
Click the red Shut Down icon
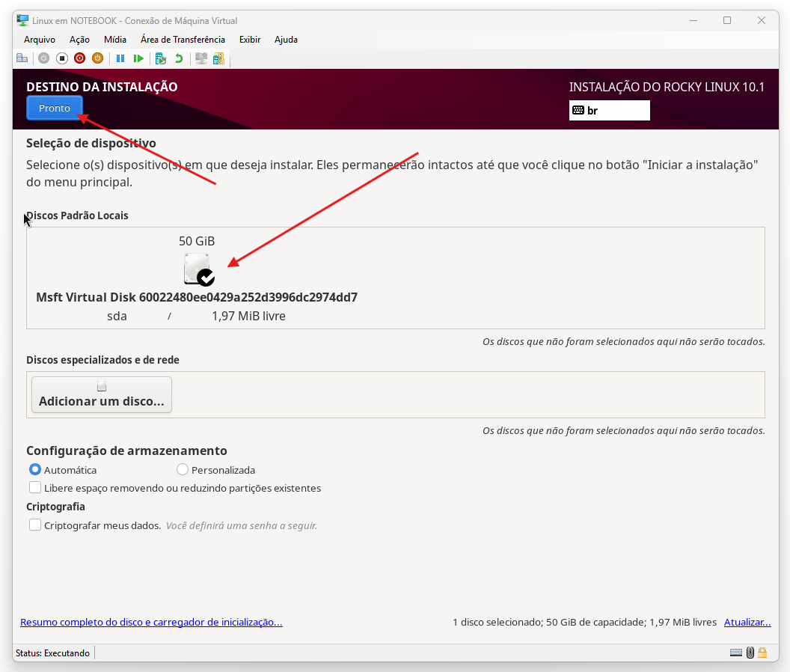79,58
